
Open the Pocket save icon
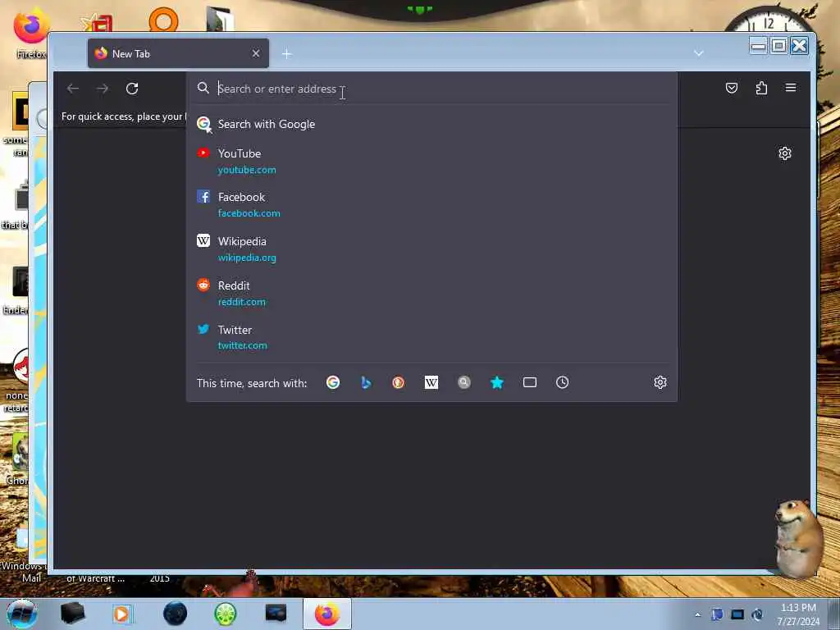coord(731,88)
